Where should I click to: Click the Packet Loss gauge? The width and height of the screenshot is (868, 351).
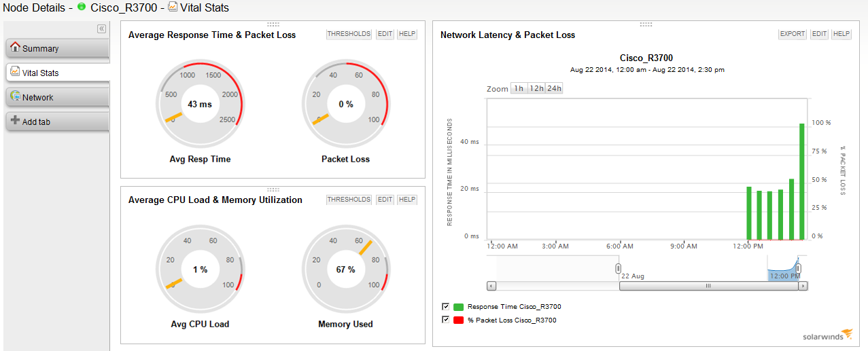[345, 104]
